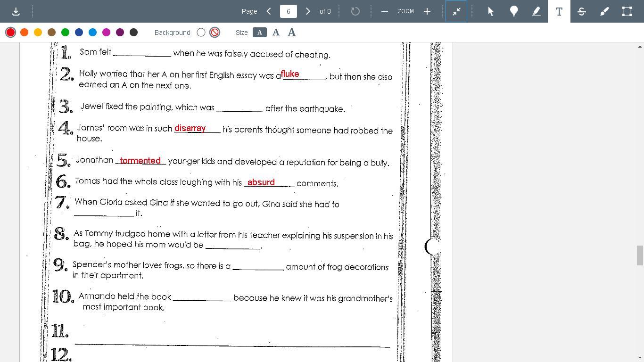The width and height of the screenshot is (644, 362).
Task: Click the page number input field
Action: [x=288, y=11]
